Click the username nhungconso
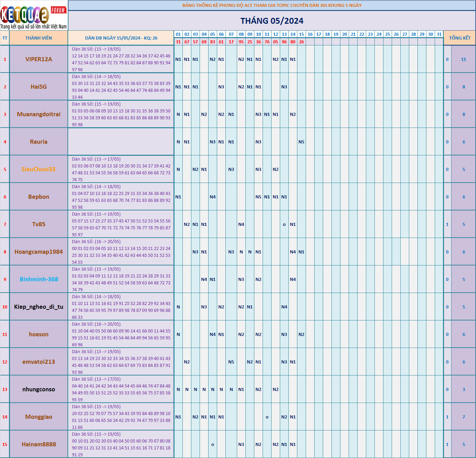The height and width of the screenshot is (458, 476). click(x=38, y=389)
